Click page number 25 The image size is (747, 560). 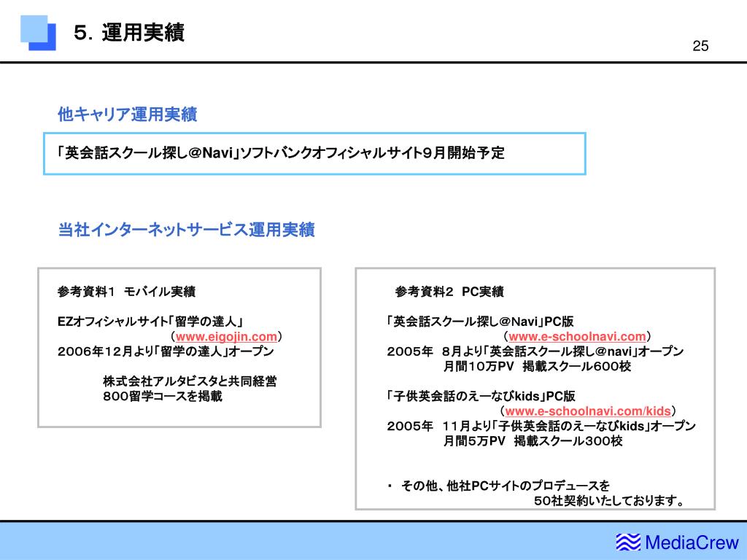700,46
